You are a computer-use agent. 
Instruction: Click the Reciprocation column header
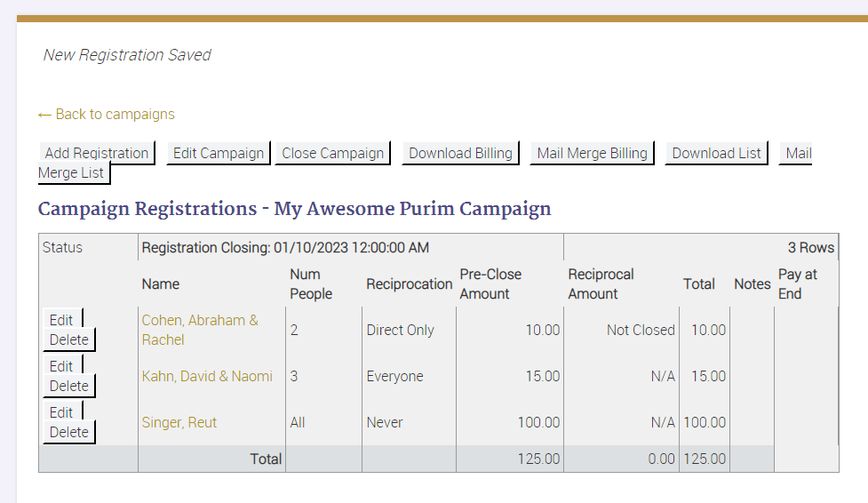point(409,283)
